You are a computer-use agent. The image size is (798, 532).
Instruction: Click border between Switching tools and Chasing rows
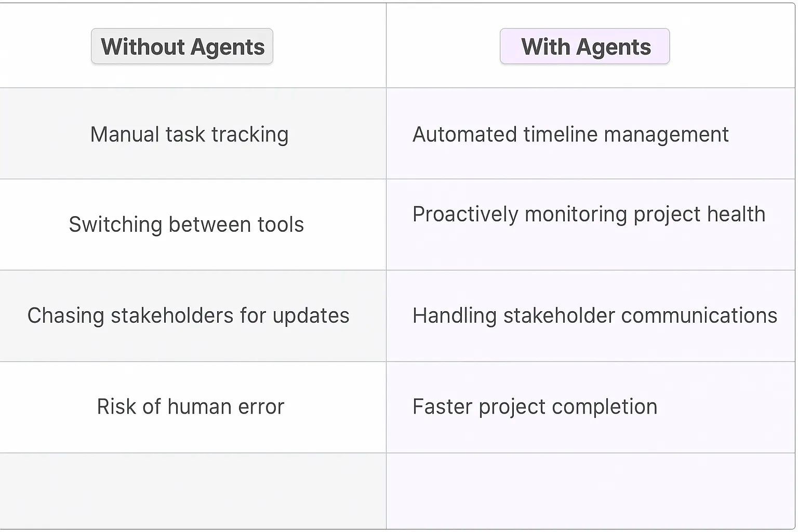pos(192,270)
